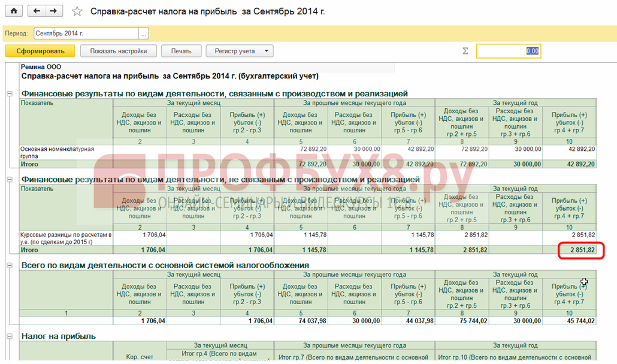Collapse the Налог на прибыль section
This screenshot has width=617, height=364.
(10, 336)
